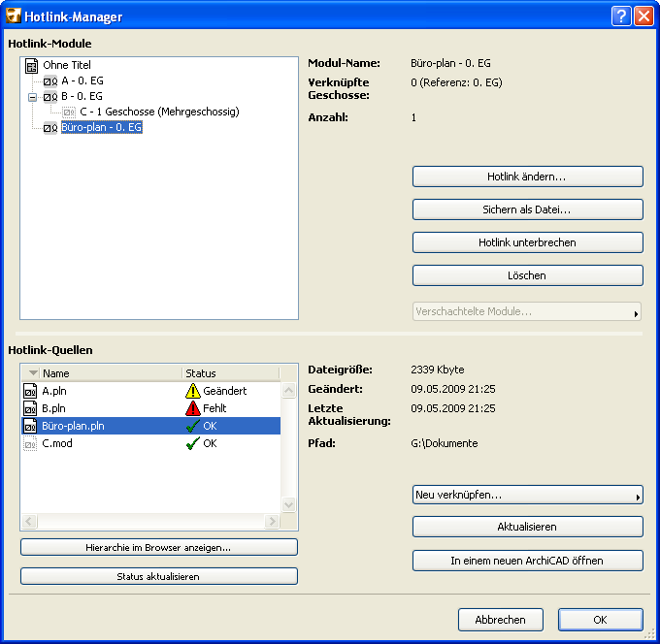Select Büro-plan - 0. EG tree item
The image size is (660, 644).
coord(102,127)
